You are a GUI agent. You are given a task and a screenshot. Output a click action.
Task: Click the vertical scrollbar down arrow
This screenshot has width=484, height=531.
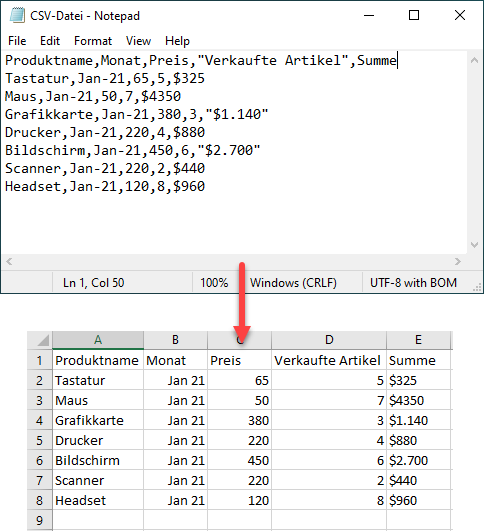[x=475, y=245]
